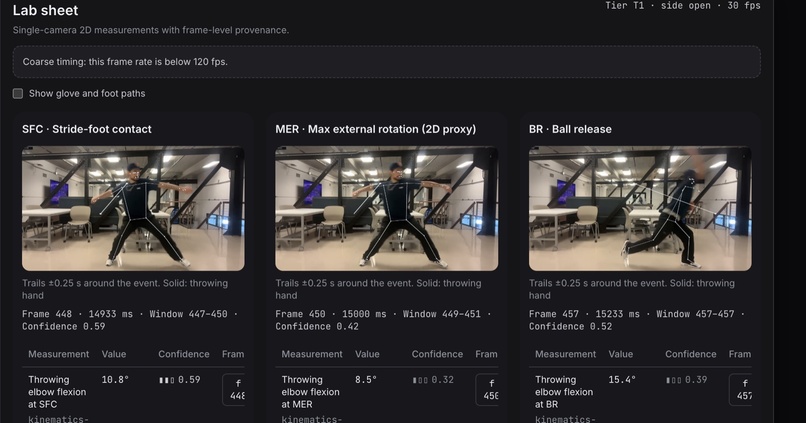Click 'Single-camera 2D measurements' subtitle
The height and width of the screenshot is (423, 806).
point(151,30)
